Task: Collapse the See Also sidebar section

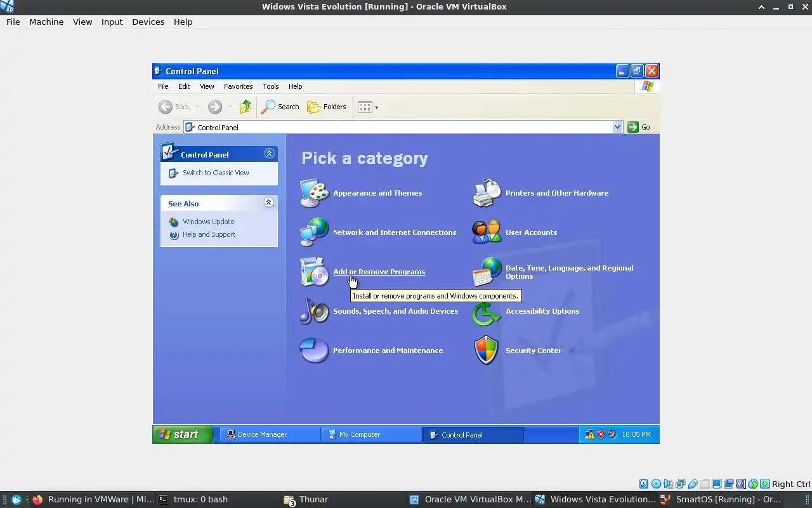Action: 269,203
